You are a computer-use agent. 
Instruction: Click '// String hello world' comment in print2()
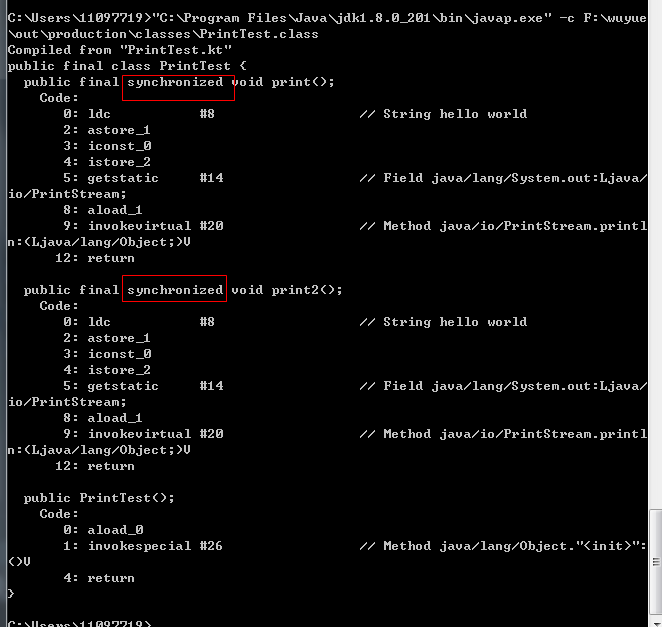(443, 322)
